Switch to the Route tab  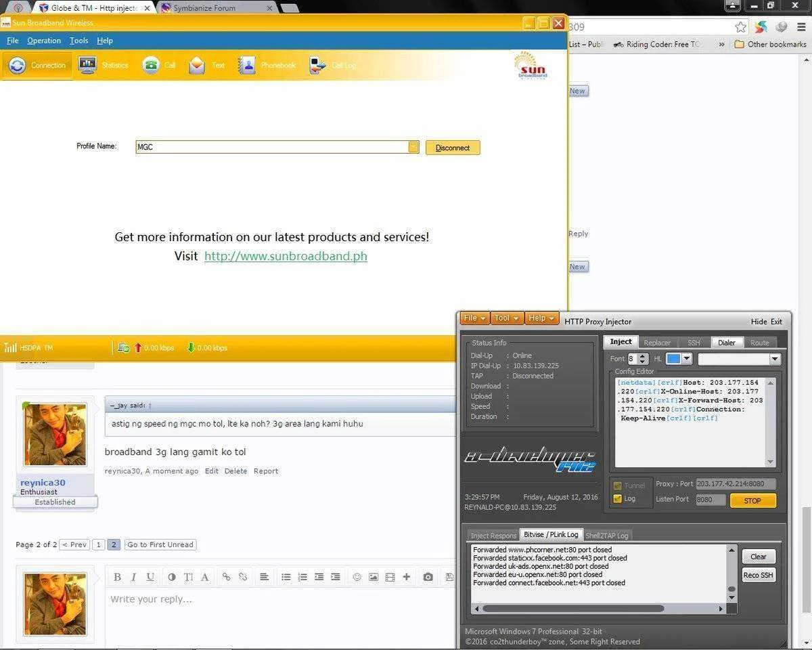click(x=760, y=343)
